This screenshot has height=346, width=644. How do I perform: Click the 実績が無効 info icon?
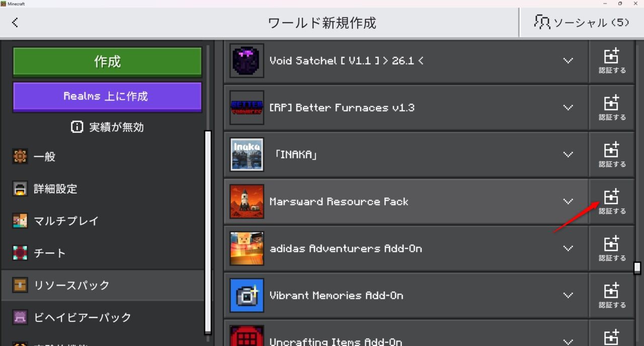[x=77, y=127]
